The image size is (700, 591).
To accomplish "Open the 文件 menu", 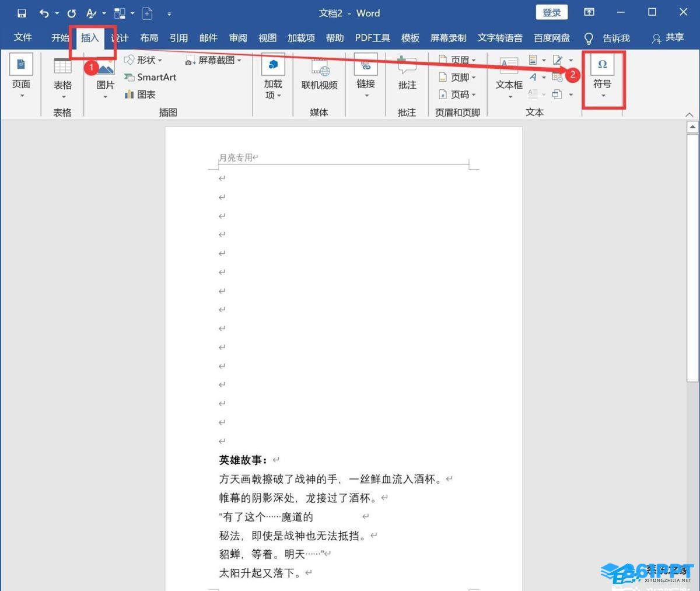I will pyautogui.click(x=23, y=37).
